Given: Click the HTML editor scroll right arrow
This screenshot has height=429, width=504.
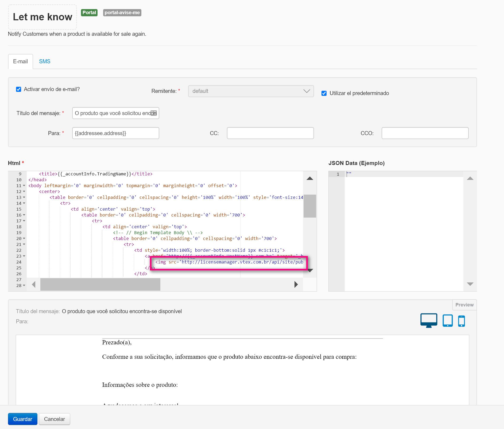Looking at the screenshot, I should click(x=296, y=285).
